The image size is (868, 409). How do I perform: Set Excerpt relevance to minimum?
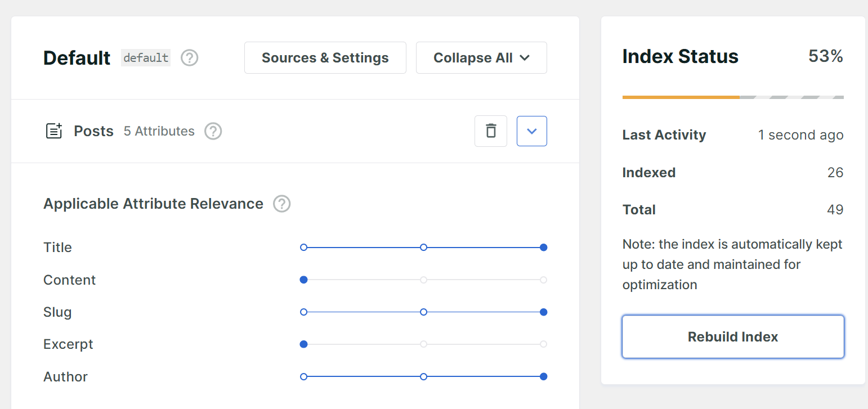(304, 344)
